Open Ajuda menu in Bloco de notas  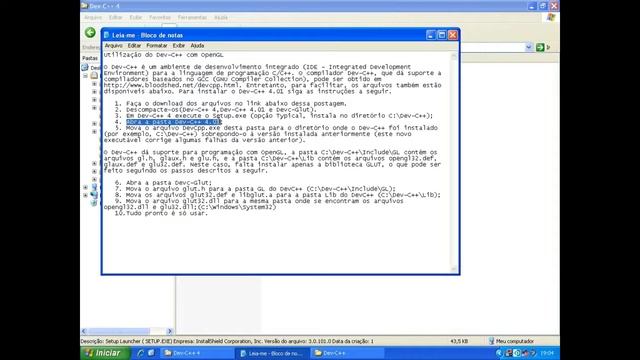click(197, 46)
